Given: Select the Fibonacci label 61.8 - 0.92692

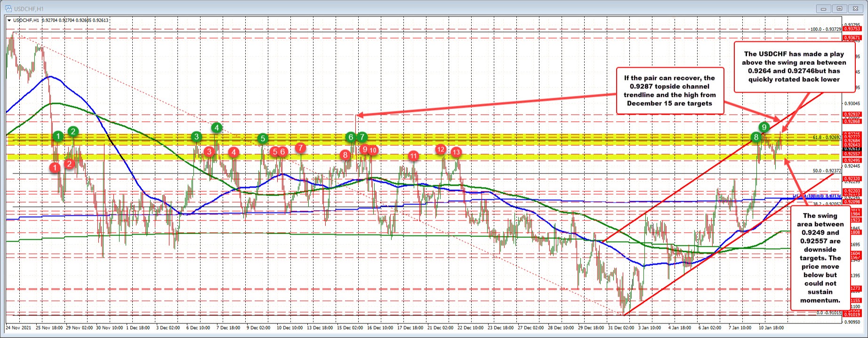Looking at the screenshot, I should tap(827, 137).
